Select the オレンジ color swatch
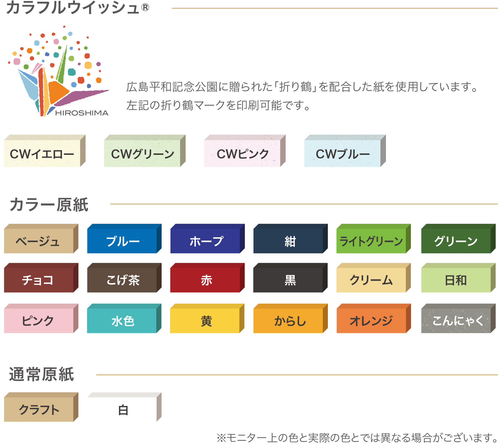This screenshot has width=498, height=448. (x=373, y=318)
